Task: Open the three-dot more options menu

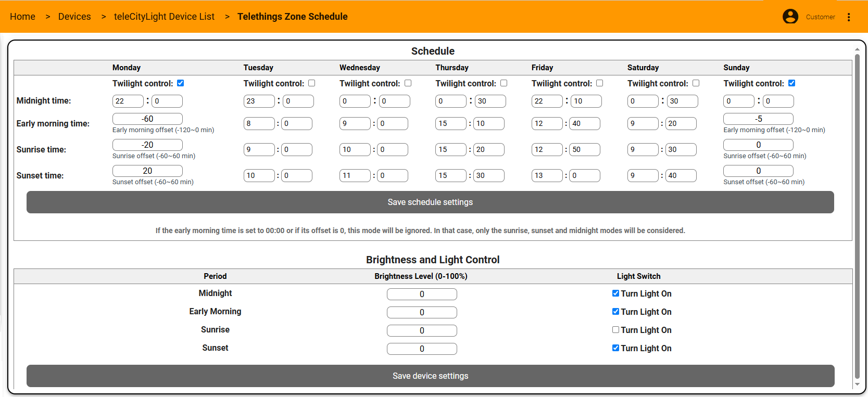Action: 849,17
